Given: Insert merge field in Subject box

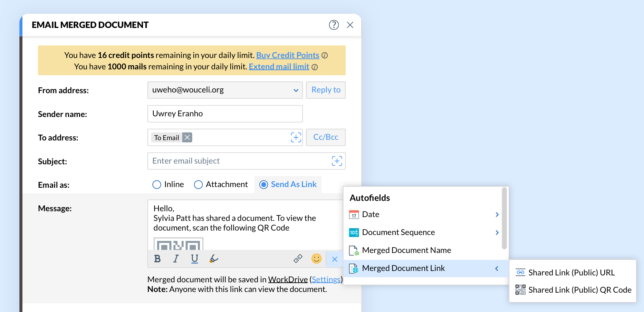Looking at the screenshot, I should click(x=337, y=161).
